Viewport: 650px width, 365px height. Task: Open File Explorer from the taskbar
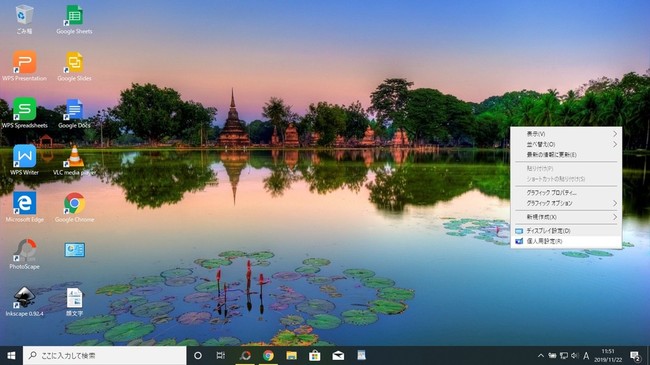pos(291,355)
